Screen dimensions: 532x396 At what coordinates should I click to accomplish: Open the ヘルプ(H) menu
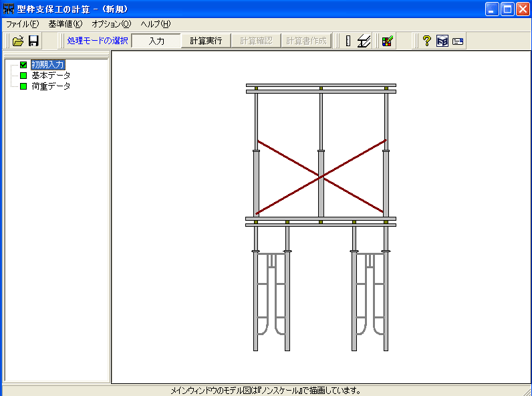pyautogui.click(x=156, y=24)
